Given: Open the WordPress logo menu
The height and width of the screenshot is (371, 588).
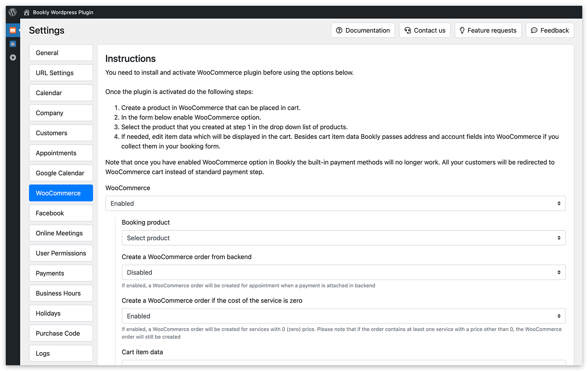Looking at the screenshot, I should 13,12.
